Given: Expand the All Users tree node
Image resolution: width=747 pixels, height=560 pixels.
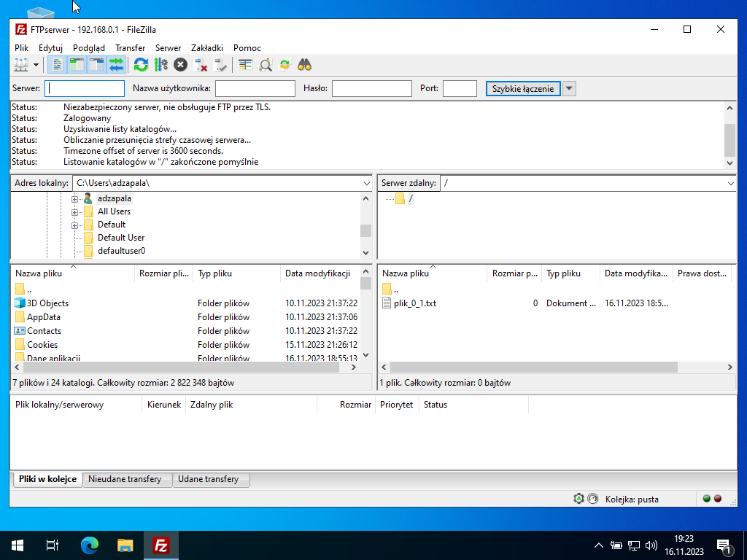Looking at the screenshot, I should click(74, 212).
